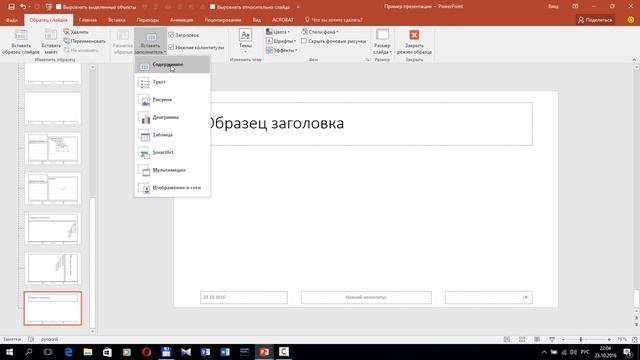Viewport: 640px width, 360px height.
Task: Open the Фон group dialog launcher
Action: [x=367, y=60]
